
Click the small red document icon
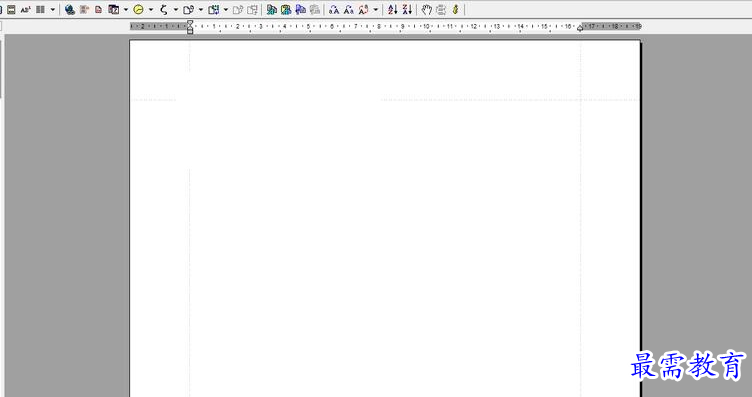[99, 9]
